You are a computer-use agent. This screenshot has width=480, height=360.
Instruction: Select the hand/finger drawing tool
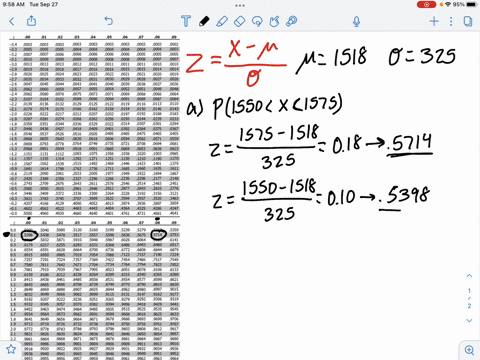point(274,21)
